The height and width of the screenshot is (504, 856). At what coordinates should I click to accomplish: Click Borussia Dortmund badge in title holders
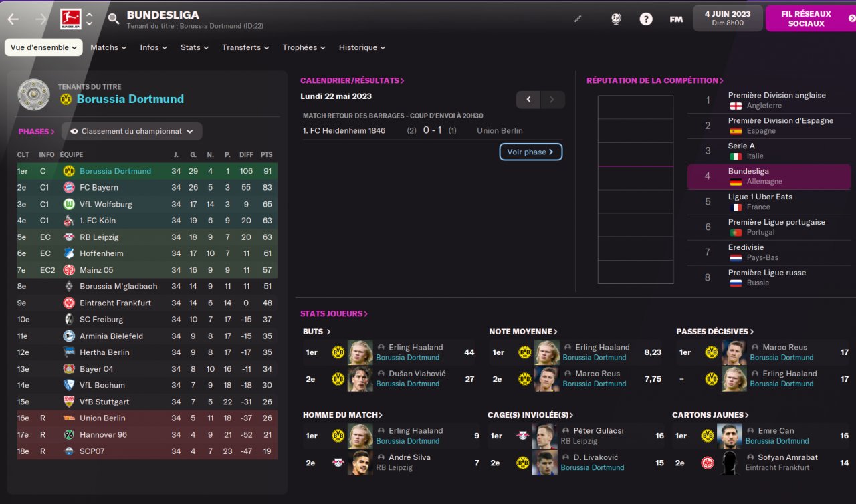66,99
